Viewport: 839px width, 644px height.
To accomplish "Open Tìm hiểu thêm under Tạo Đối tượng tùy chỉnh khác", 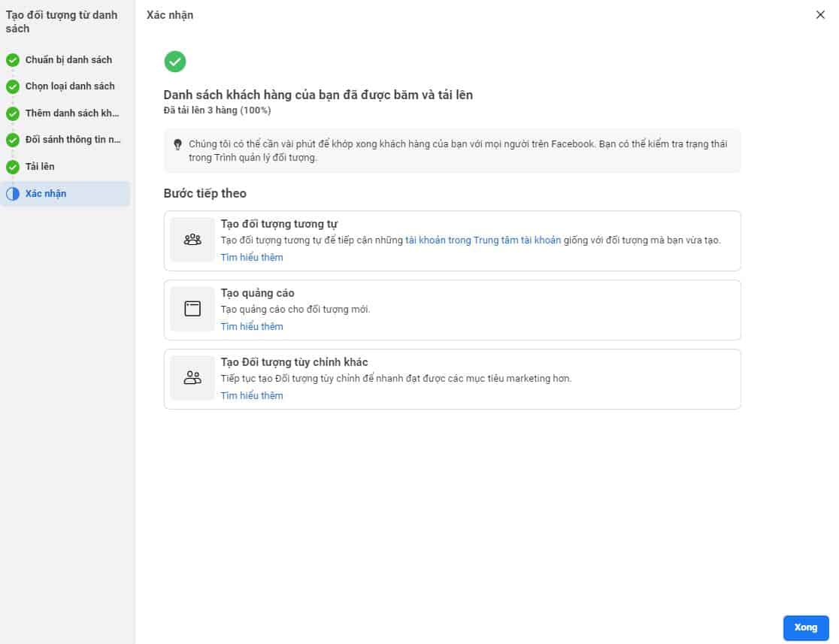I will coord(252,396).
